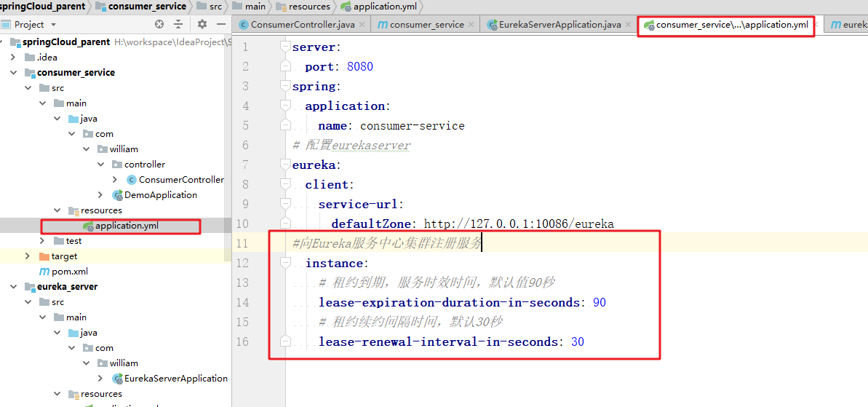
Task: Click the eureka_server module folder icon
Action: pyautogui.click(x=30, y=287)
